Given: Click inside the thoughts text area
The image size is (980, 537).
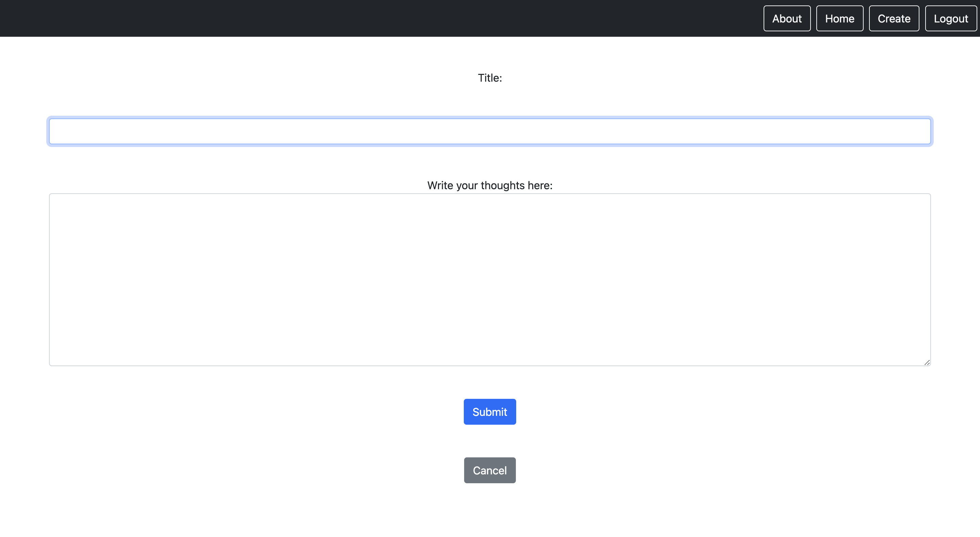Looking at the screenshot, I should (490, 279).
